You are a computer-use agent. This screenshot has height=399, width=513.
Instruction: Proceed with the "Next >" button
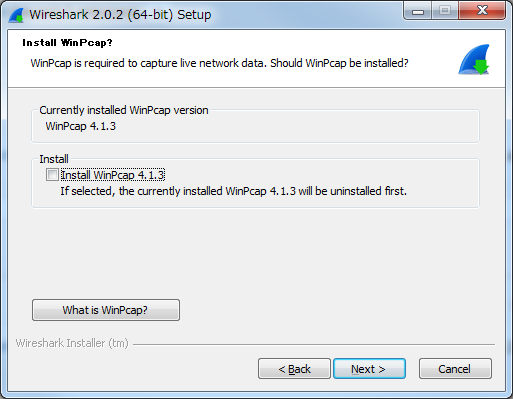pyautogui.click(x=369, y=369)
